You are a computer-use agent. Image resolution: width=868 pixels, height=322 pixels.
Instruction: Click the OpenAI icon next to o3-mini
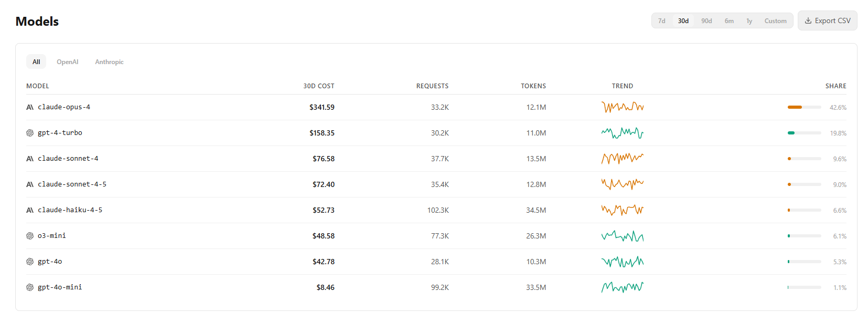(x=30, y=235)
